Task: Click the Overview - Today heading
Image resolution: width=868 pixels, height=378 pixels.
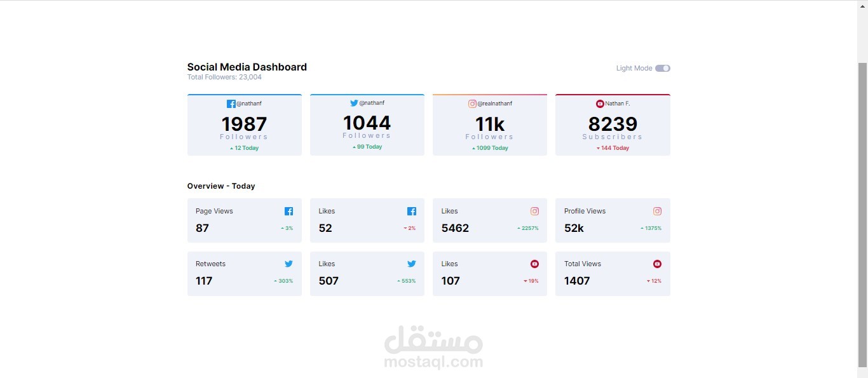Action: click(221, 186)
